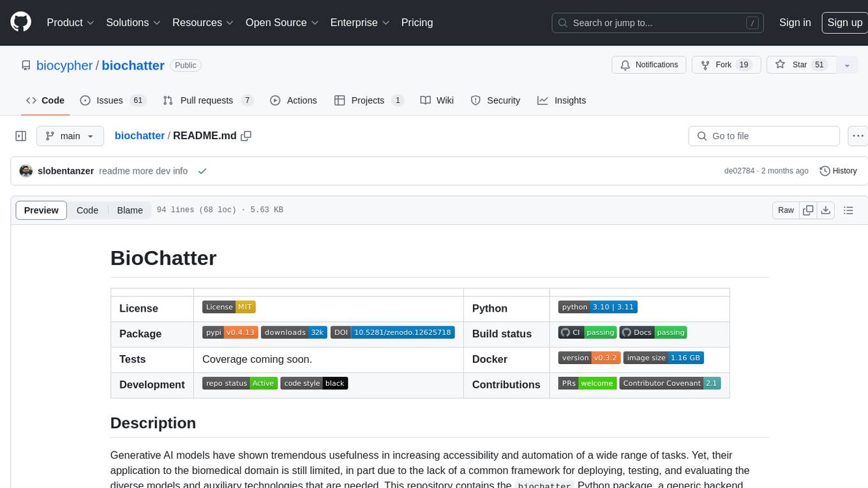Switch to the Projects tab
The height and width of the screenshot is (488, 868).
[x=369, y=100]
